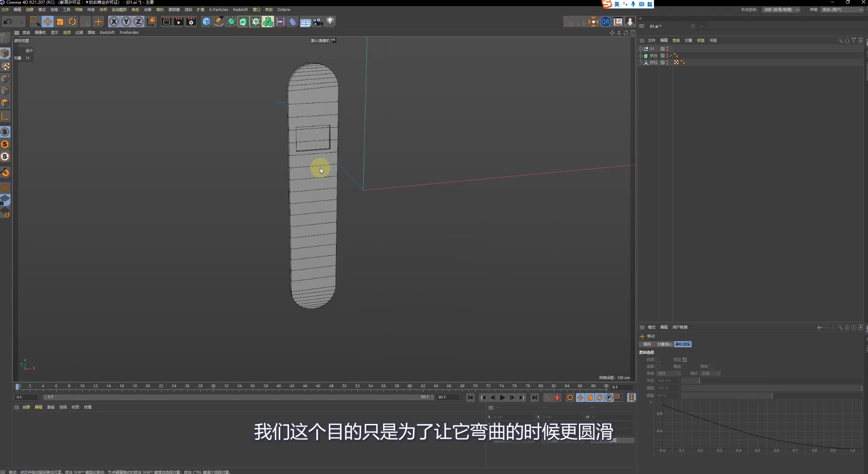The height and width of the screenshot is (474, 868).
Task: Click the 半径 radius input field
Action: [x=668, y=381]
